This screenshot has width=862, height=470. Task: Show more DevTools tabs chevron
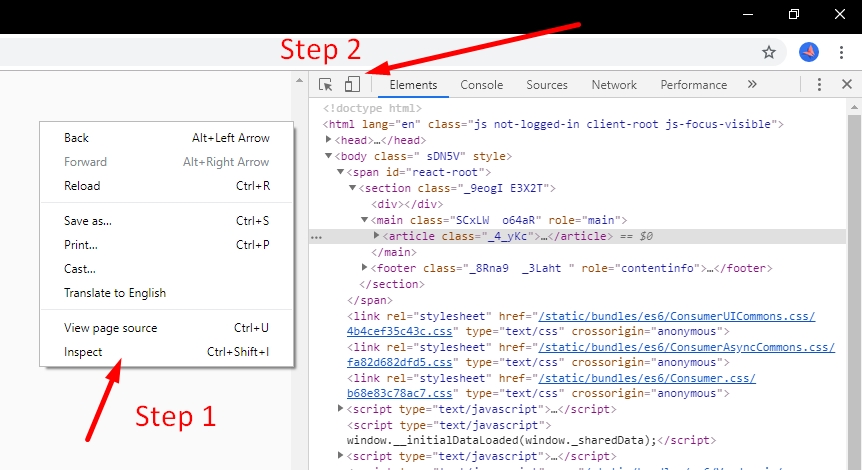point(752,84)
